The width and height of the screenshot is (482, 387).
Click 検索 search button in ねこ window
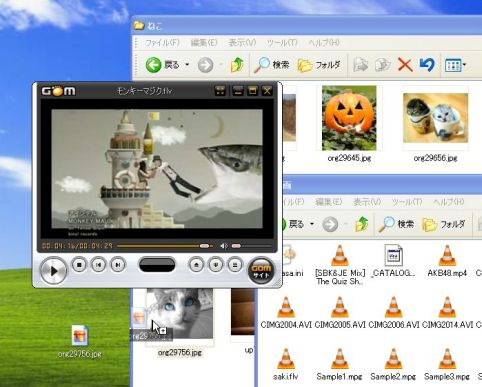pyautogui.click(x=271, y=65)
